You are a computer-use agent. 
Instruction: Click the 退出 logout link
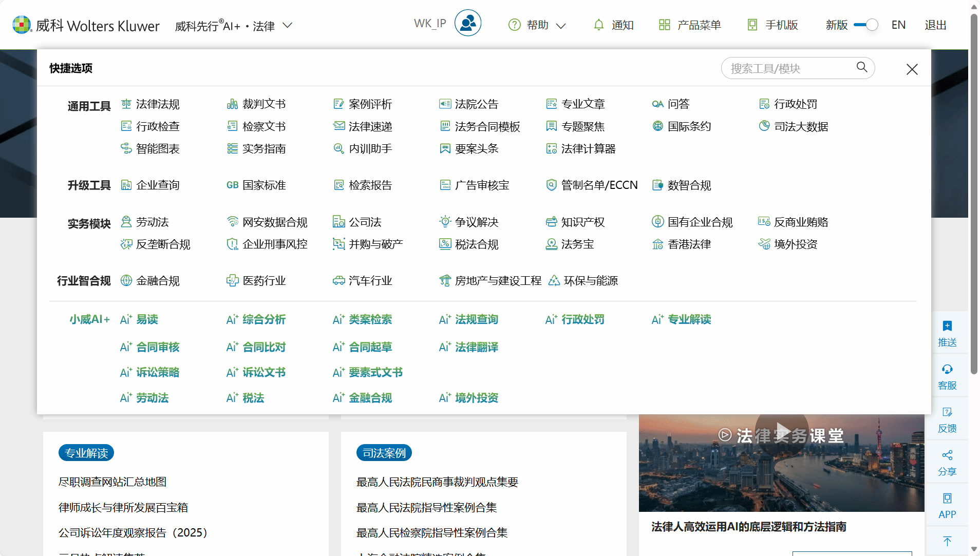(x=935, y=25)
